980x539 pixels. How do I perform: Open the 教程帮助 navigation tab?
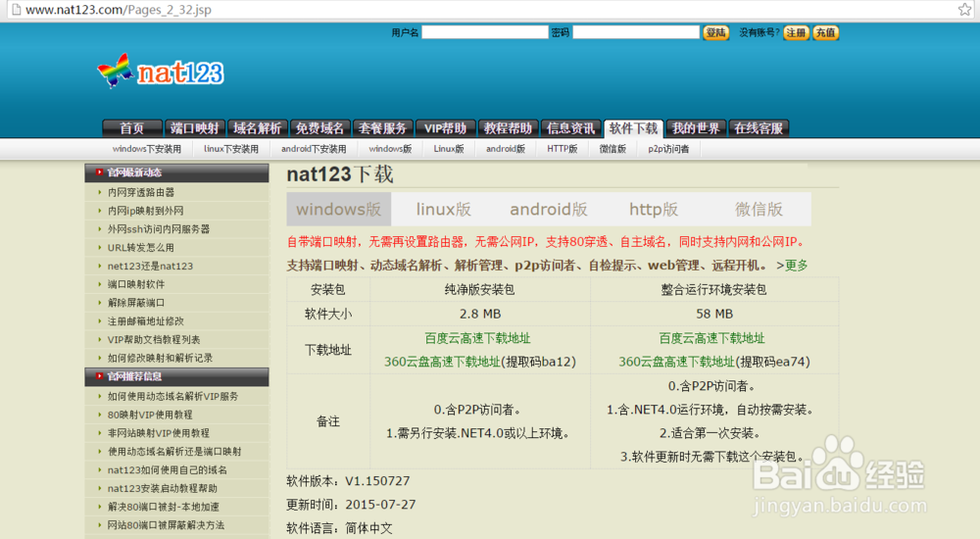[x=508, y=128]
